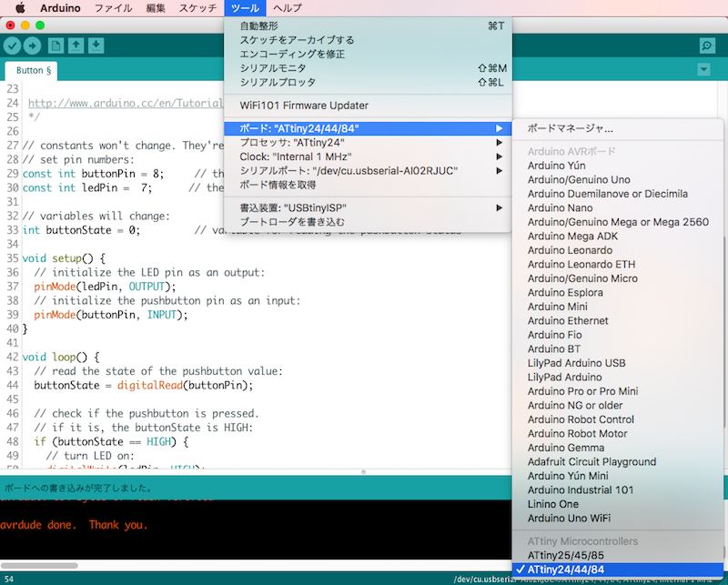Save the sketch with the Save icon
Screen dimensions: 728x585
(96, 45)
